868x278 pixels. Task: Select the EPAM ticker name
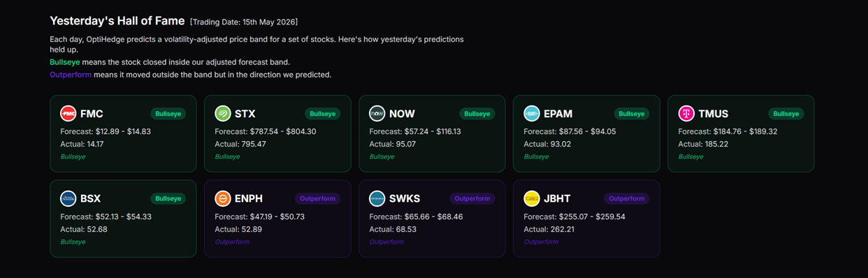[x=558, y=113]
